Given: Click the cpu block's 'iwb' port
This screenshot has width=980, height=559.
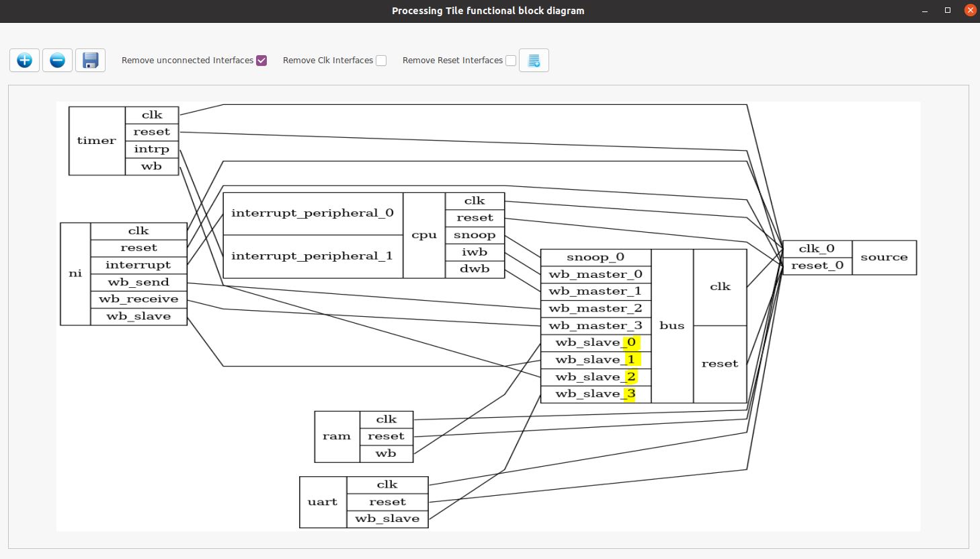Looking at the screenshot, I should (x=475, y=252).
